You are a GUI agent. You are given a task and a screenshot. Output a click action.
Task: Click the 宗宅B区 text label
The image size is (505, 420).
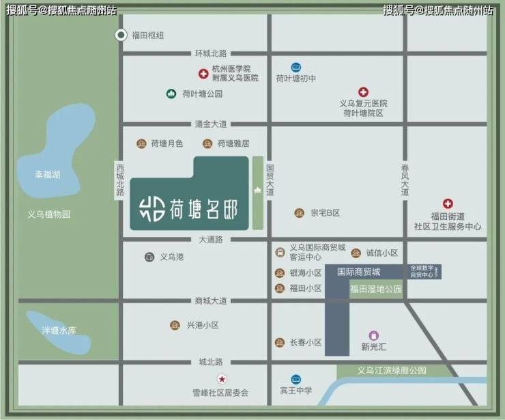[x=326, y=213]
